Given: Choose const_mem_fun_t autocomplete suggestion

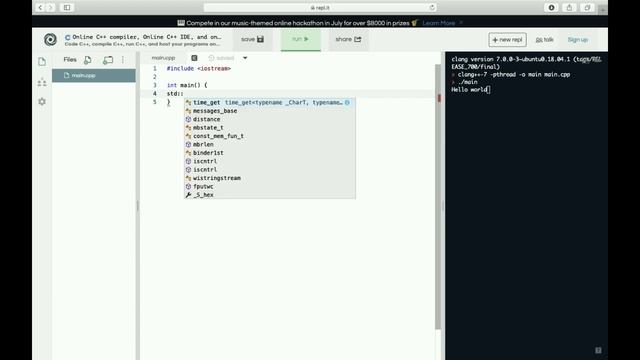Looking at the screenshot, I should click(270, 136).
